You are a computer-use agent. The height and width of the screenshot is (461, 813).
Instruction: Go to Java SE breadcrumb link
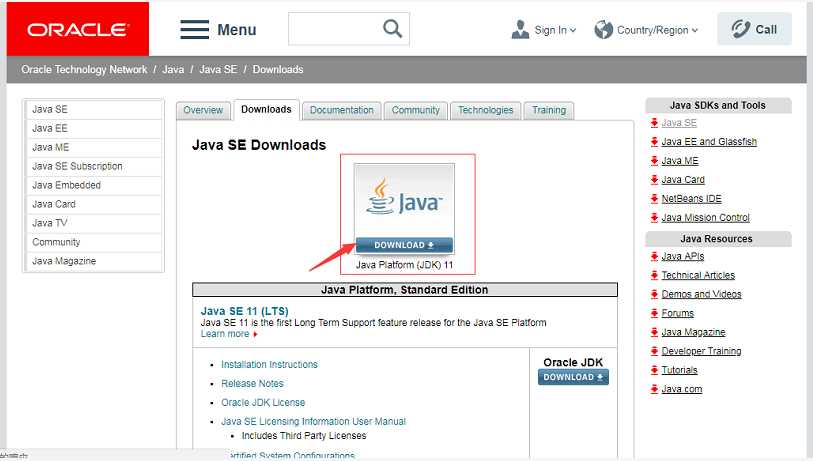point(218,69)
